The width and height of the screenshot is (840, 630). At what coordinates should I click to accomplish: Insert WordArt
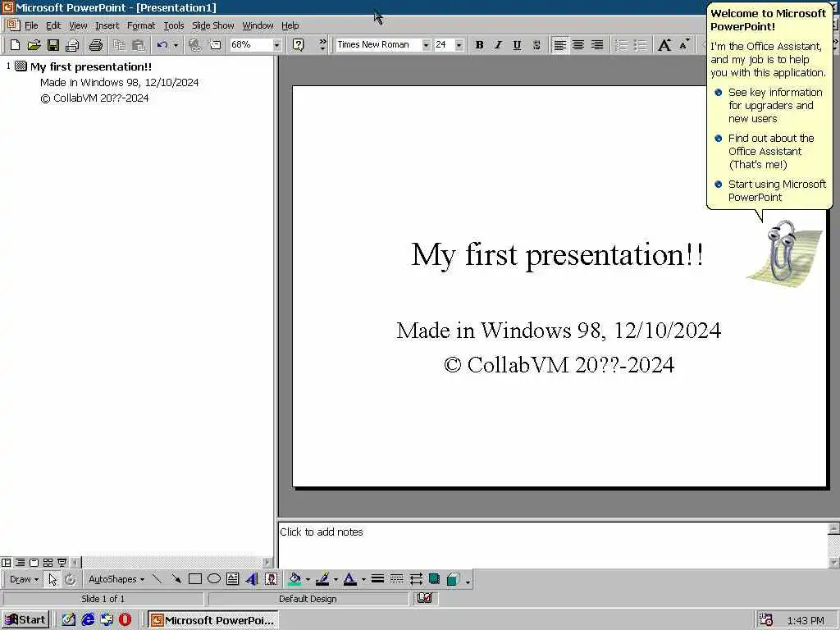[252, 578]
